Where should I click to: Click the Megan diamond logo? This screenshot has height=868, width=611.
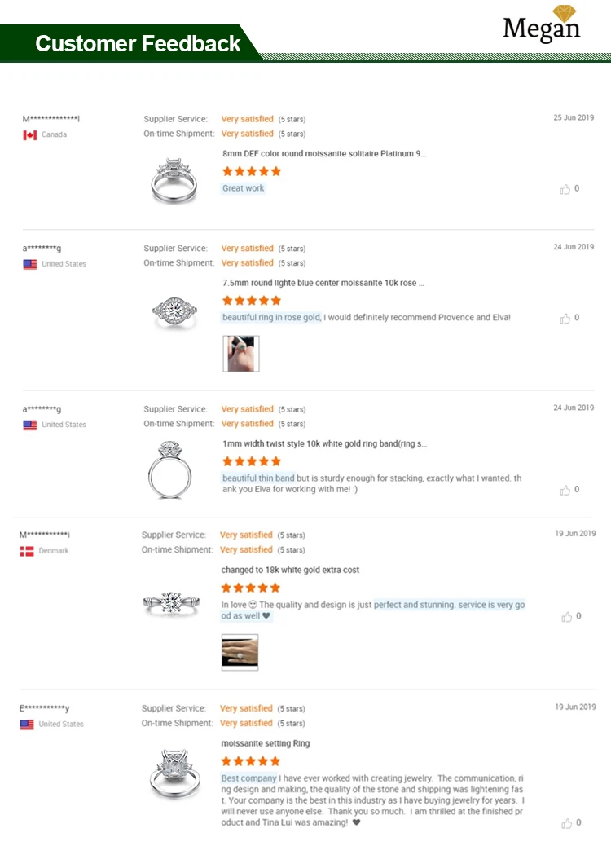tap(541, 24)
